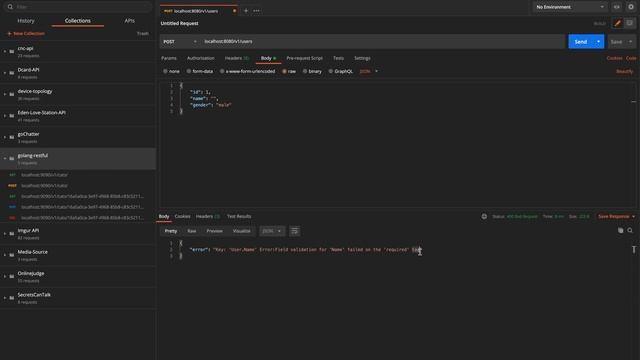The width and height of the screenshot is (640, 360).
Task: Open the request Headers tab
Action: 237,58
